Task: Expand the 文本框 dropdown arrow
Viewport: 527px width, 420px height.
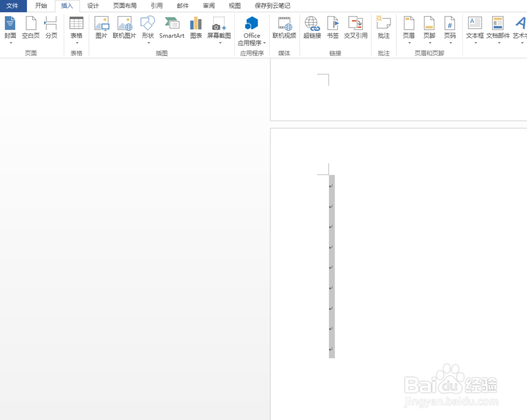Action: [x=475, y=43]
